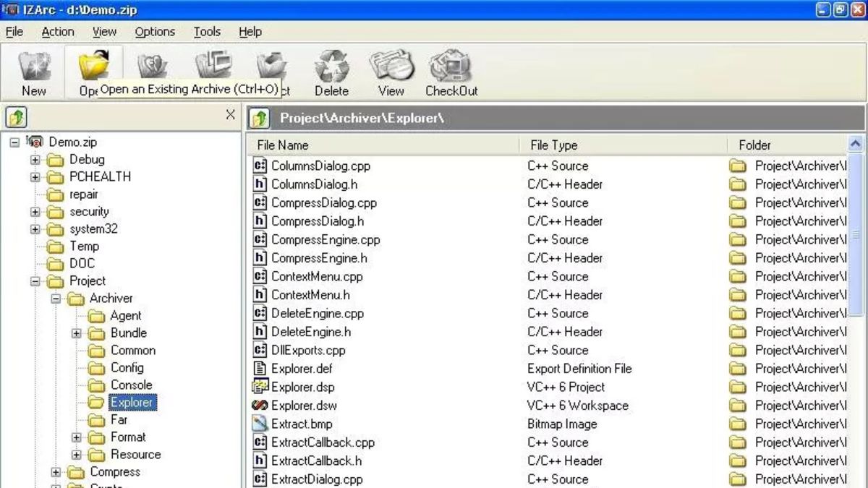Select CompressDialog.cpp in file list

pyautogui.click(x=324, y=203)
